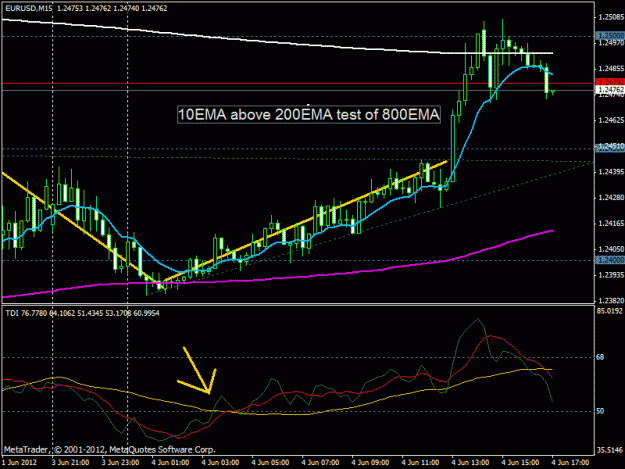Click the yellow uptrend line
625x469 pixels.
tap(305, 221)
